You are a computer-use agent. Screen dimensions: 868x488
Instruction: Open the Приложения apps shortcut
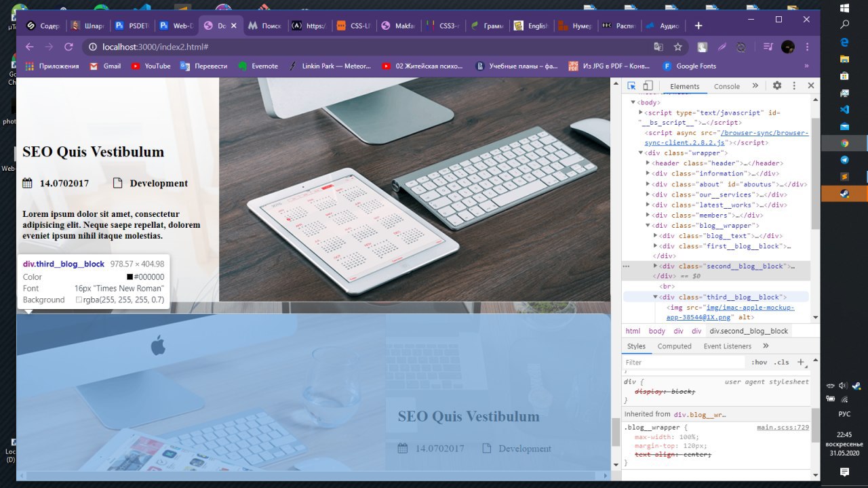[52, 66]
